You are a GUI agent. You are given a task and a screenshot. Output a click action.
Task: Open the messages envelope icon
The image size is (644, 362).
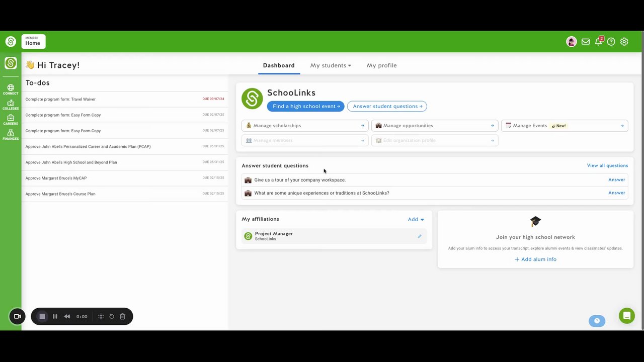click(586, 42)
